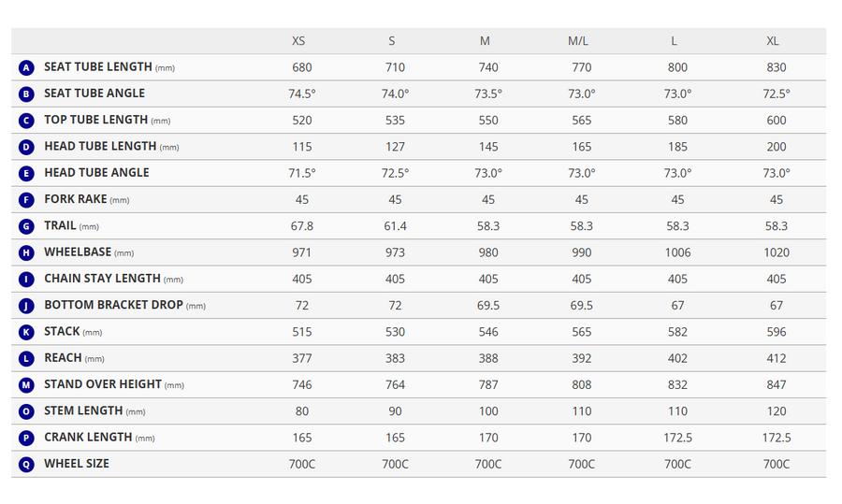The width and height of the screenshot is (842, 504).
Task: Click the L icon next to Reach
Action: (x=26, y=358)
